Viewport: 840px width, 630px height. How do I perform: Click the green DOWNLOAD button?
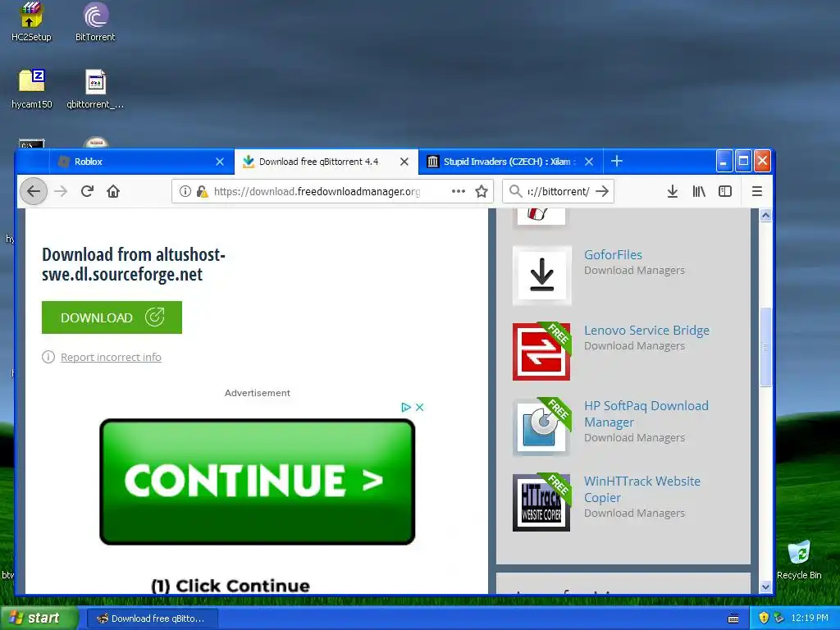pos(112,317)
